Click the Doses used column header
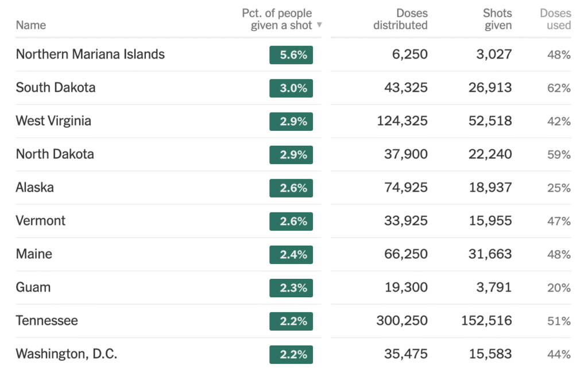This screenshot has height=369, width=588. click(x=555, y=20)
